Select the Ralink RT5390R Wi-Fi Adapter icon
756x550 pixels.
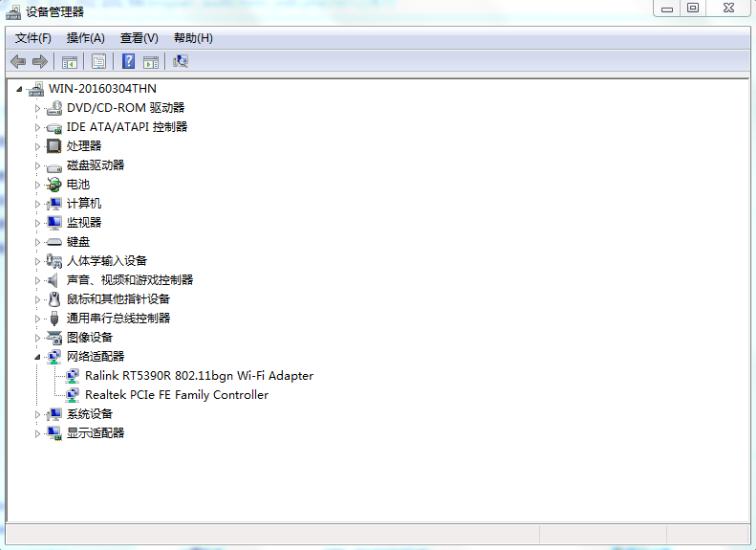pos(73,376)
